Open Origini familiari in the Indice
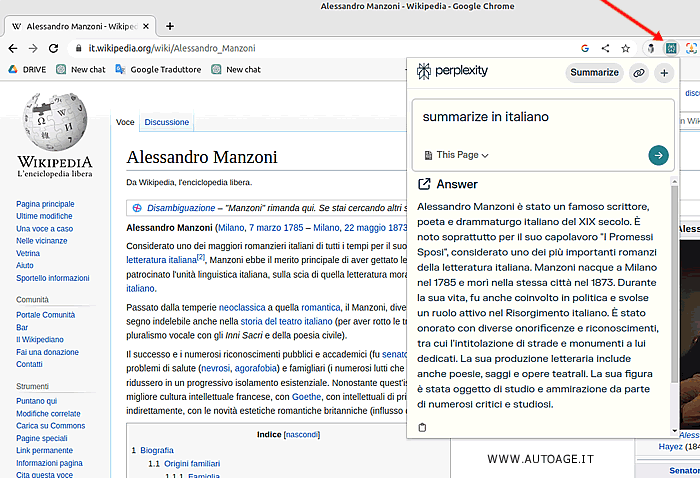 192,463
